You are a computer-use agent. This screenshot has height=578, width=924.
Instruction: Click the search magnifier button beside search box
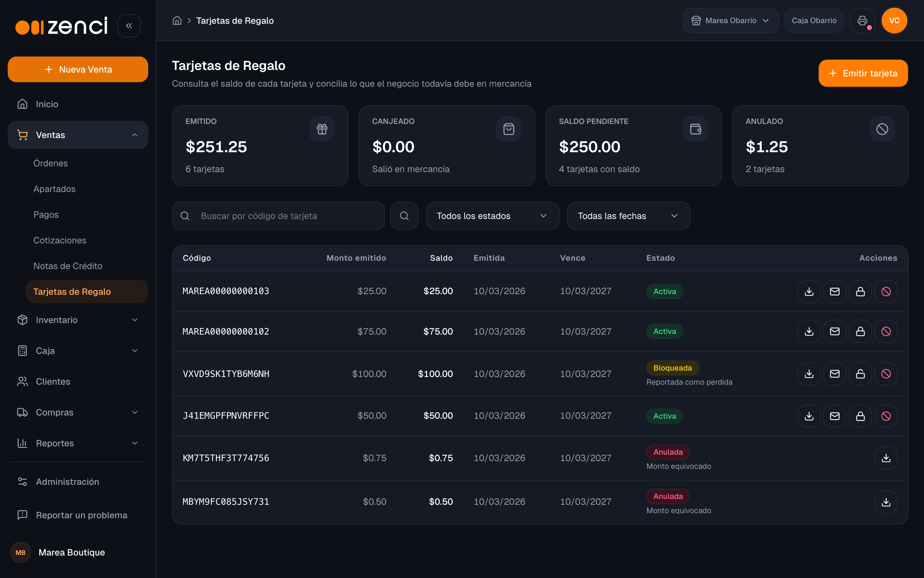[404, 216]
